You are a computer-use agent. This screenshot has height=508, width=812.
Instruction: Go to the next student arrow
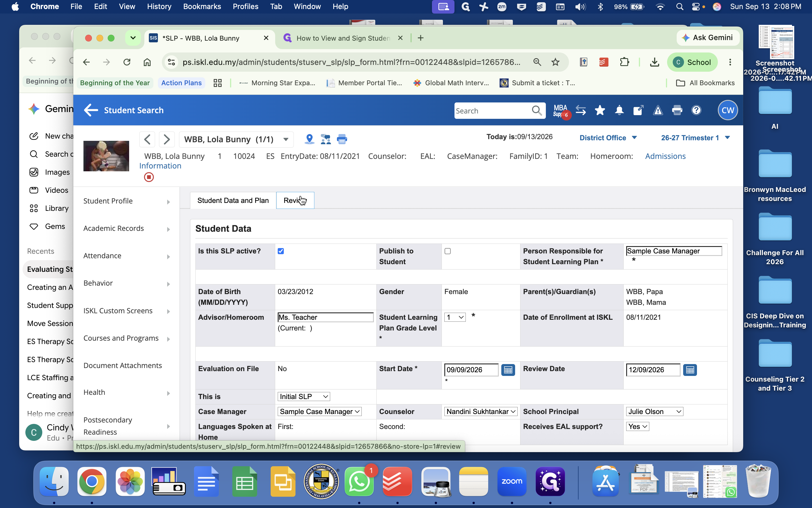click(x=167, y=139)
